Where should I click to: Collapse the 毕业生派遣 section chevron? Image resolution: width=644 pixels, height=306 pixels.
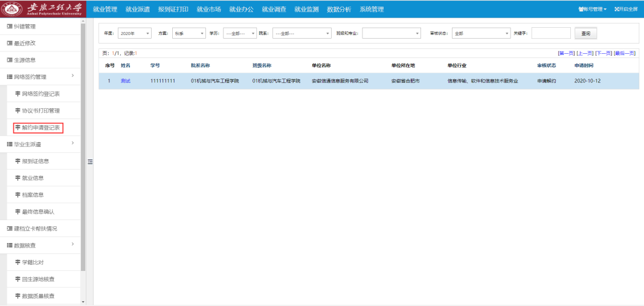click(72, 143)
